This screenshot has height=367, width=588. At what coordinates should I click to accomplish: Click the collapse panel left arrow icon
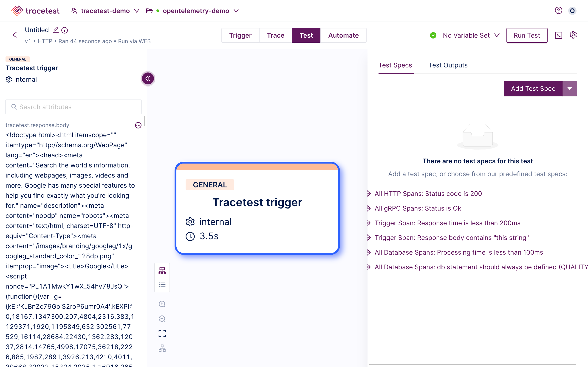(x=148, y=78)
